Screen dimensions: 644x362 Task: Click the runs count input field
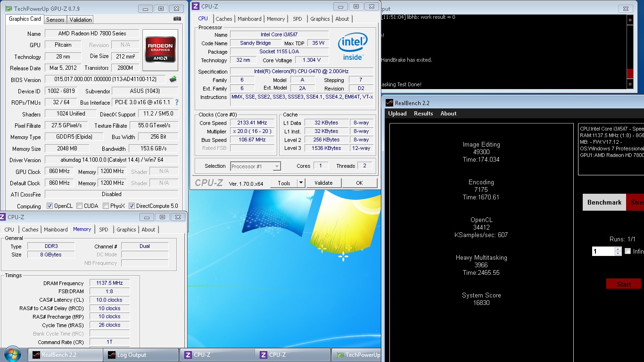[603, 251]
